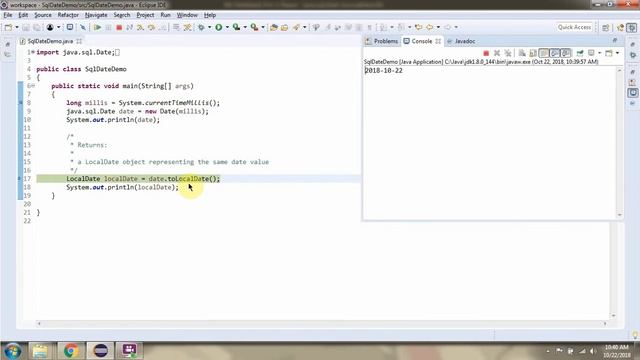Screen dimensions: 640x360
Task: Open the New wizard dropdown arrow
Action: pos(17,27)
